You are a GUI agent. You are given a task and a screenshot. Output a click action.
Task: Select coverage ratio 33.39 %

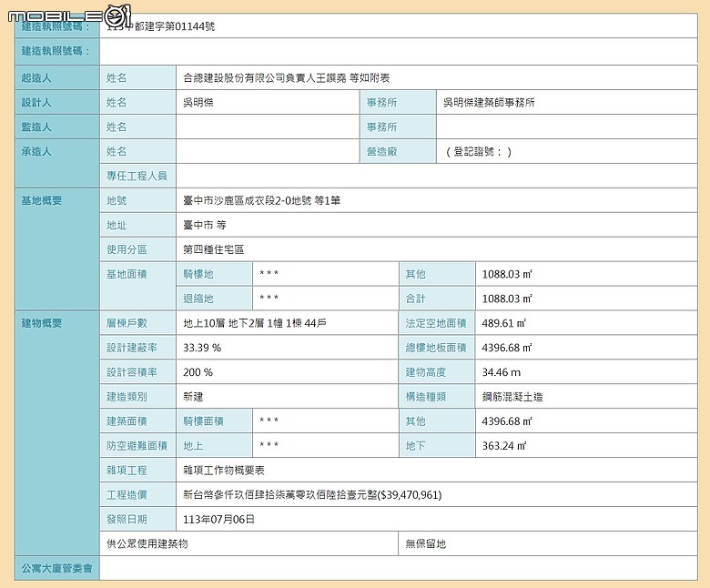point(202,348)
